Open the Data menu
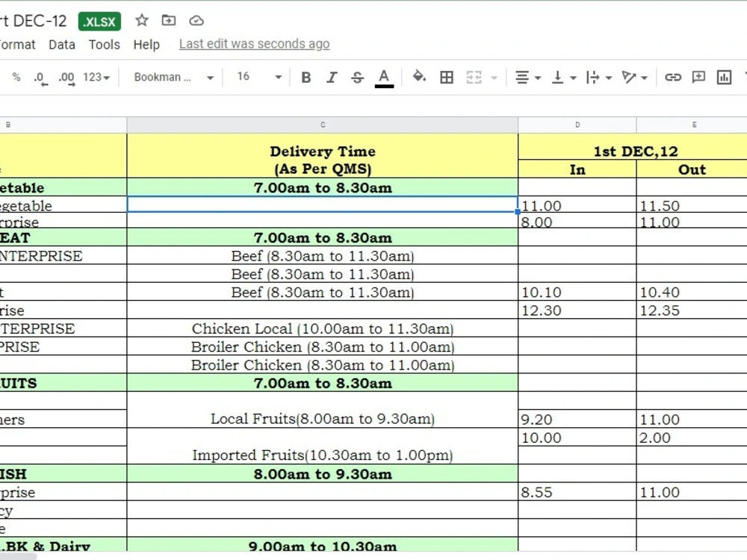The height and width of the screenshot is (560, 747). [62, 44]
